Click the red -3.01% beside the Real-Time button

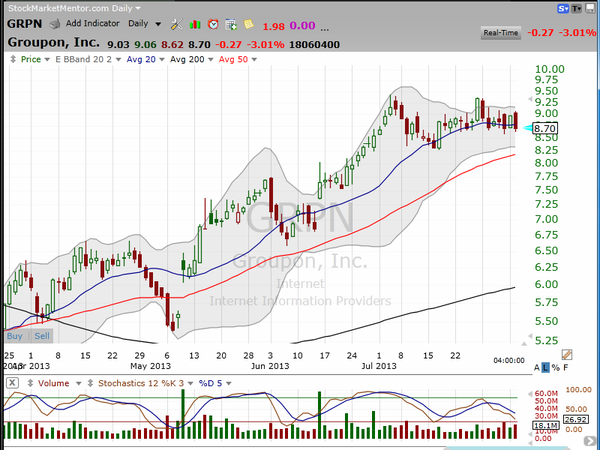[x=577, y=33]
